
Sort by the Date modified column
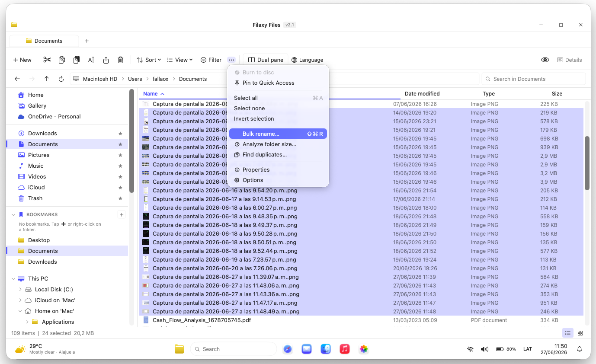422,94
